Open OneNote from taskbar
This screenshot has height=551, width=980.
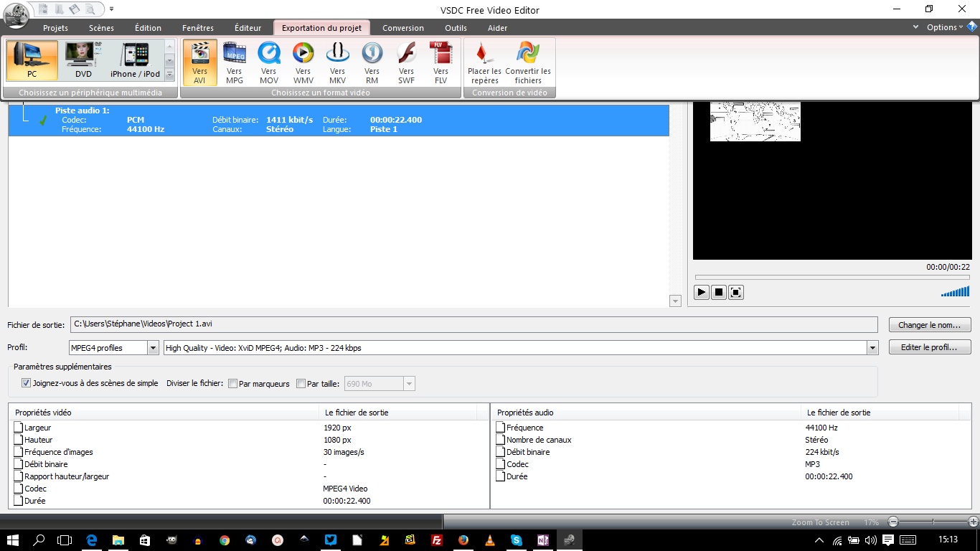[x=543, y=540]
